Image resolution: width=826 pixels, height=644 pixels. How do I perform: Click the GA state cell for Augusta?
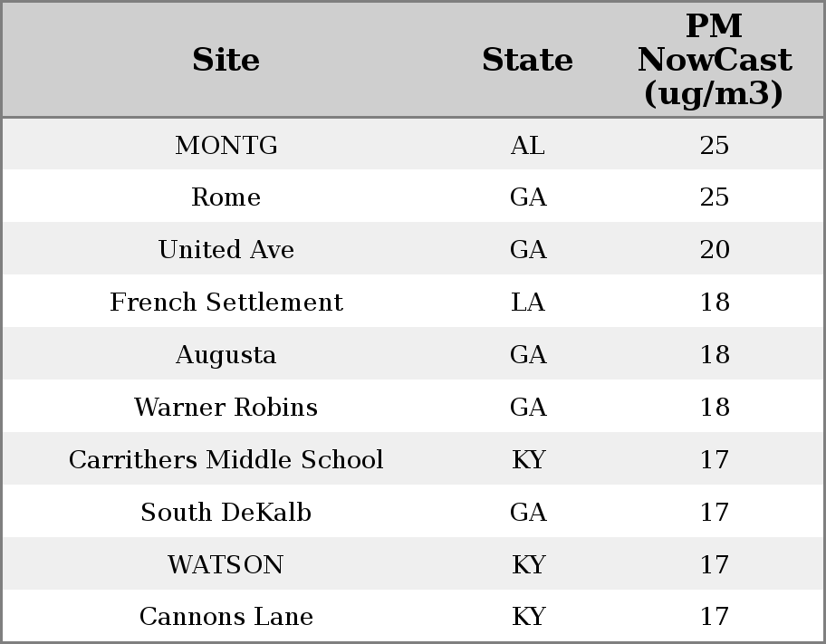tap(528, 354)
